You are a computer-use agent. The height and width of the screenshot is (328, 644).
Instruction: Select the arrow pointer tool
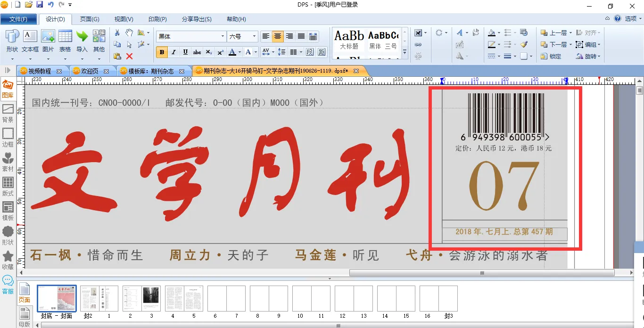[x=129, y=44]
